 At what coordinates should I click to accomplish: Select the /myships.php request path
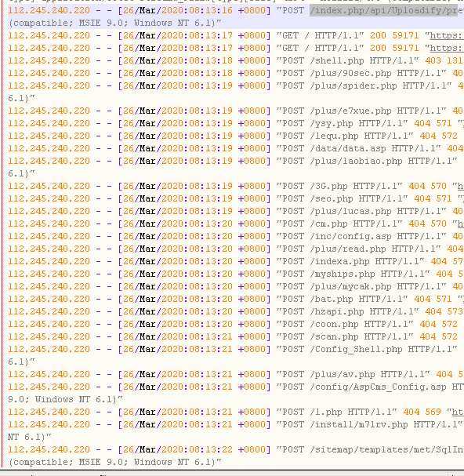[343, 274]
